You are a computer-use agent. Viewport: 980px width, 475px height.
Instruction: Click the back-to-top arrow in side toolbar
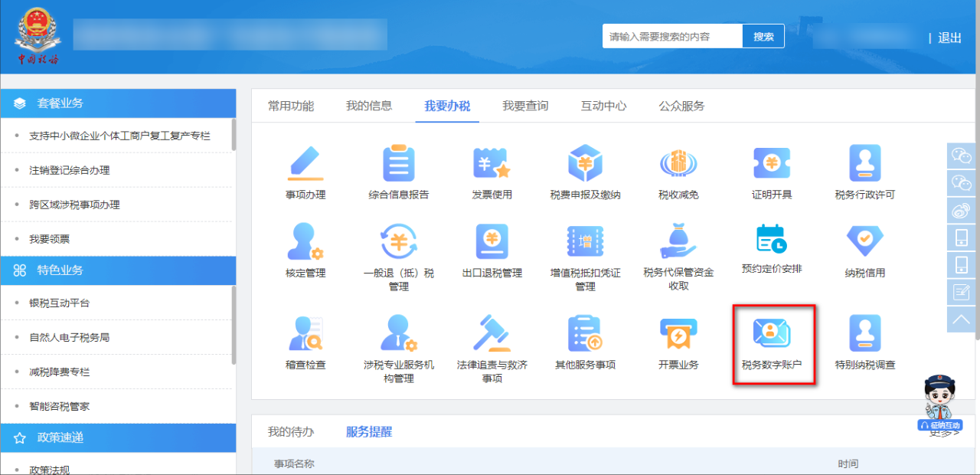coord(962,318)
